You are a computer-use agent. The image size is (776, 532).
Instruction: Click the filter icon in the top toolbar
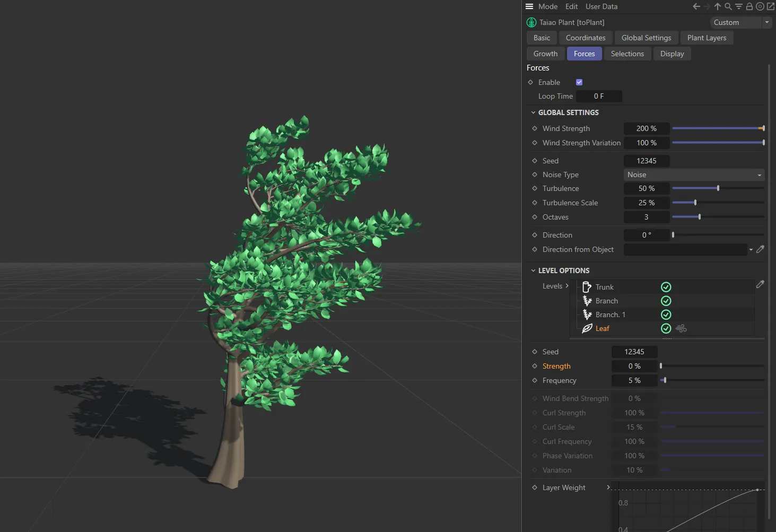pos(738,6)
